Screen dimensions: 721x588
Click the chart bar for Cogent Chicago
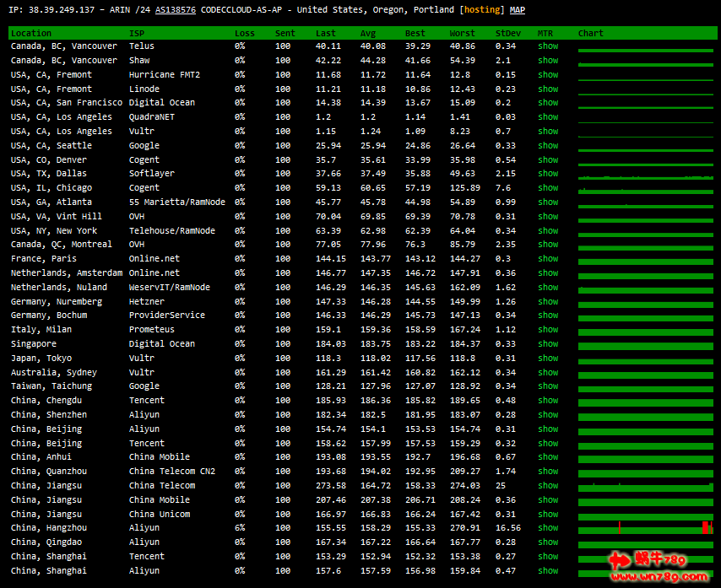pos(646,190)
